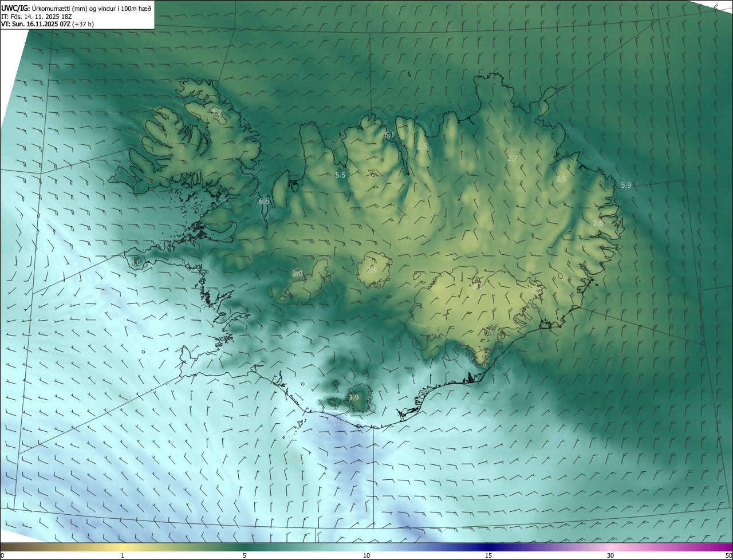733x560 pixels.
Task: Select the 2.6 value label on the map
Action: tap(597, 222)
